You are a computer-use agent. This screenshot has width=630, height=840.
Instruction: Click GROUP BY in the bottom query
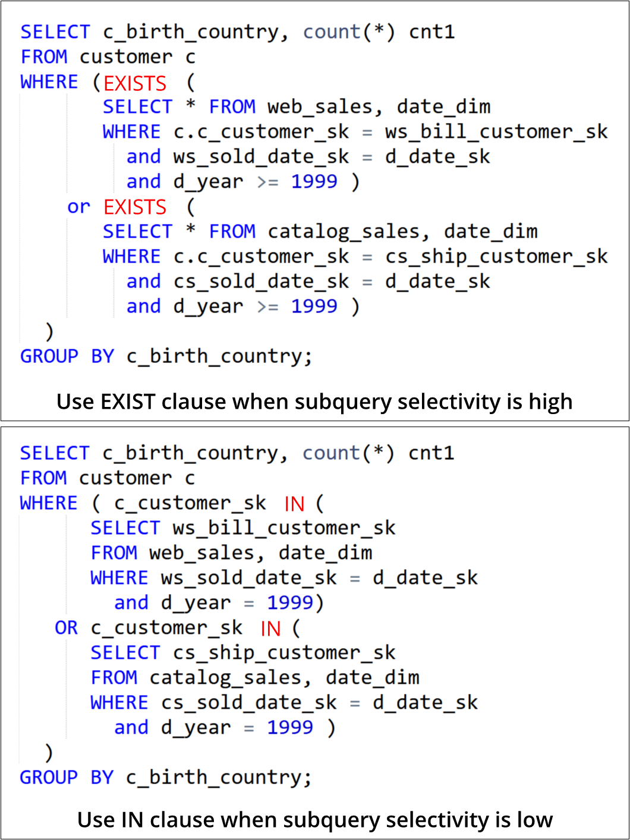pos(66,778)
